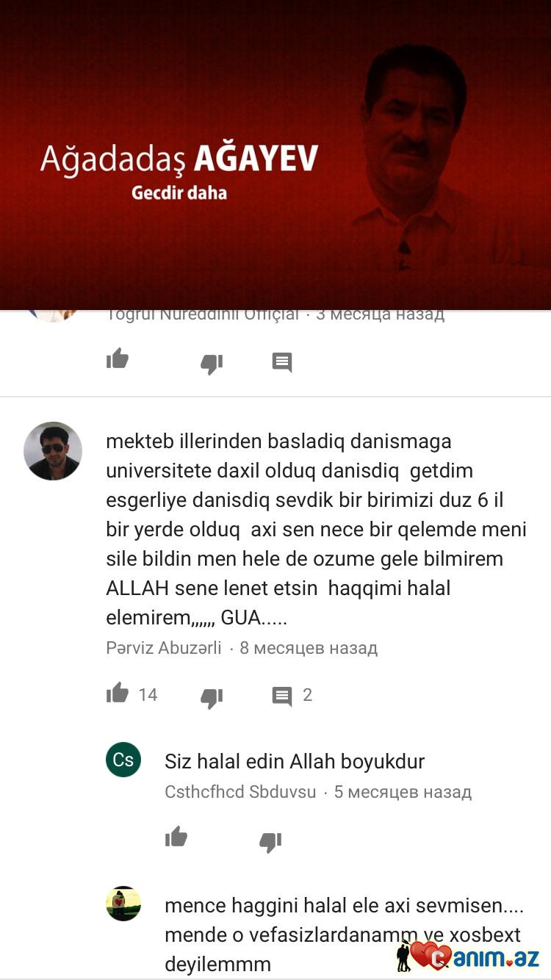Screen dimensions: 551x980
Task: Open Pərviz Abuzərli's profile picture
Action: pos(53,451)
